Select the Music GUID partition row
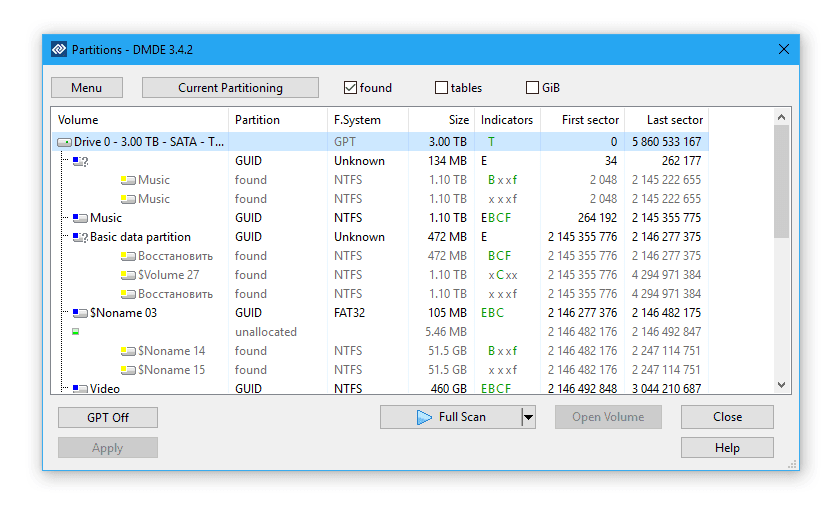 click(380, 218)
